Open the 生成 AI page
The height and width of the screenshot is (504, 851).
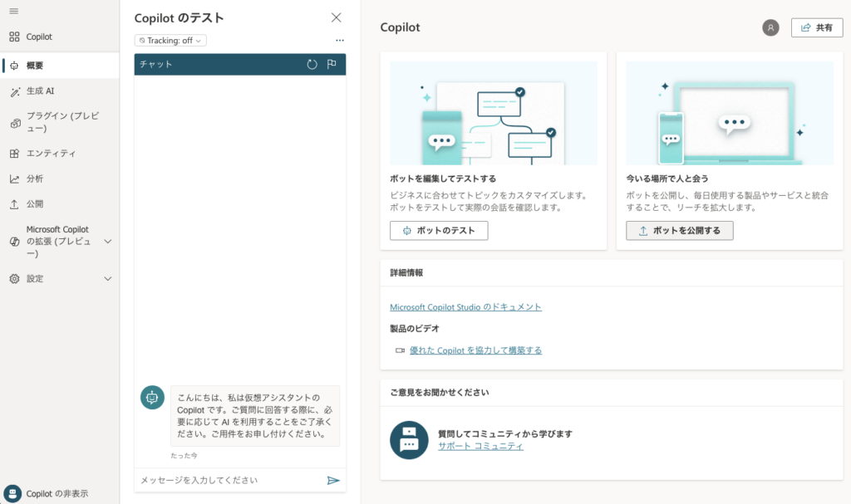click(40, 91)
